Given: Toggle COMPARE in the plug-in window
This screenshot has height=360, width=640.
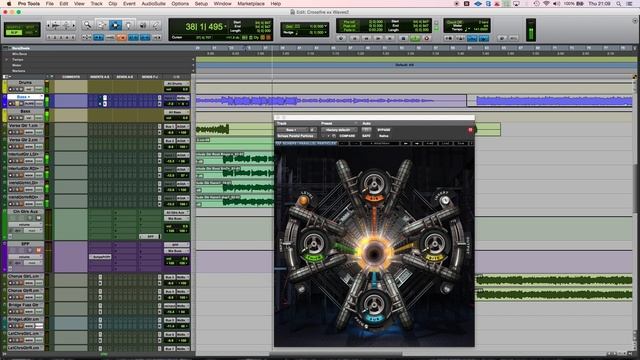Looking at the screenshot, I should point(347,136).
